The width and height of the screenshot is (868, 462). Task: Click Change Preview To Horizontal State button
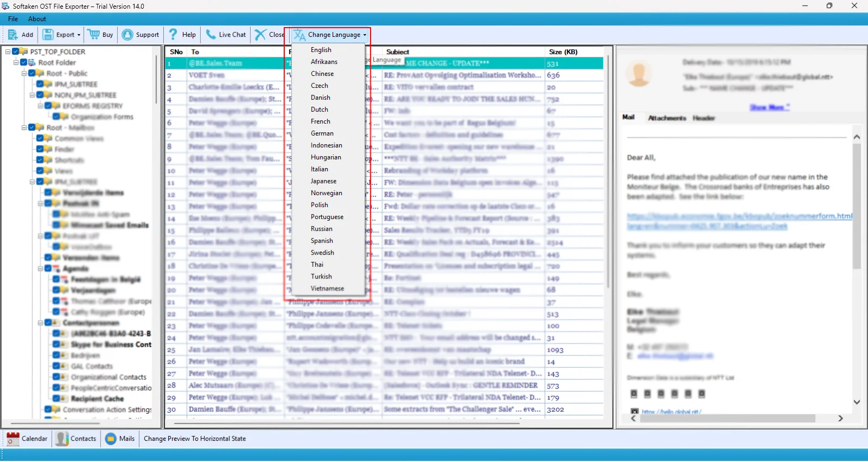(x=195, y=439)
